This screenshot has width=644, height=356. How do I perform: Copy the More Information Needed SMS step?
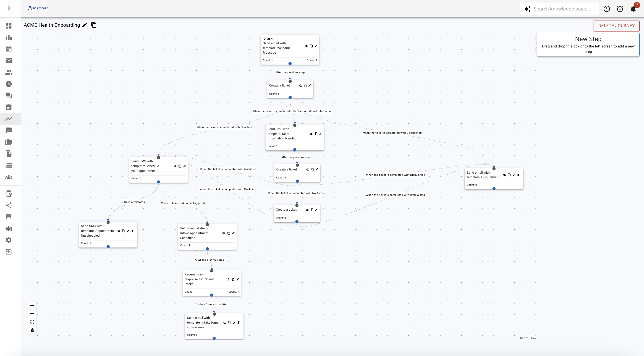pos(316,134)
